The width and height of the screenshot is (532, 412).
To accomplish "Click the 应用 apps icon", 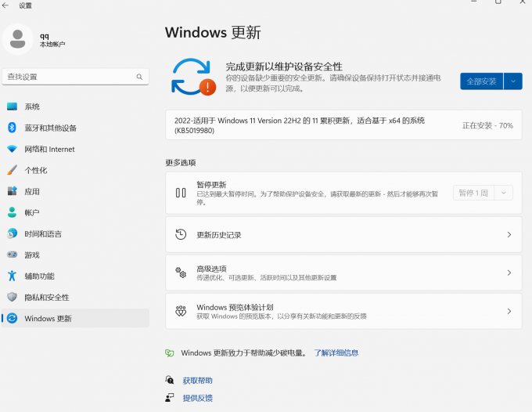I will (12, 191).
